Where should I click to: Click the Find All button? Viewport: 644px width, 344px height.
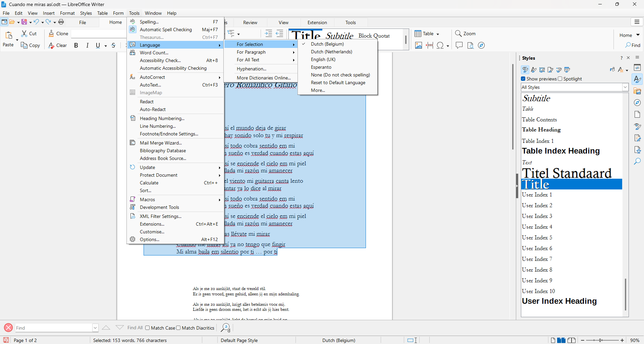pyautogui.click(x=135, y=328)
